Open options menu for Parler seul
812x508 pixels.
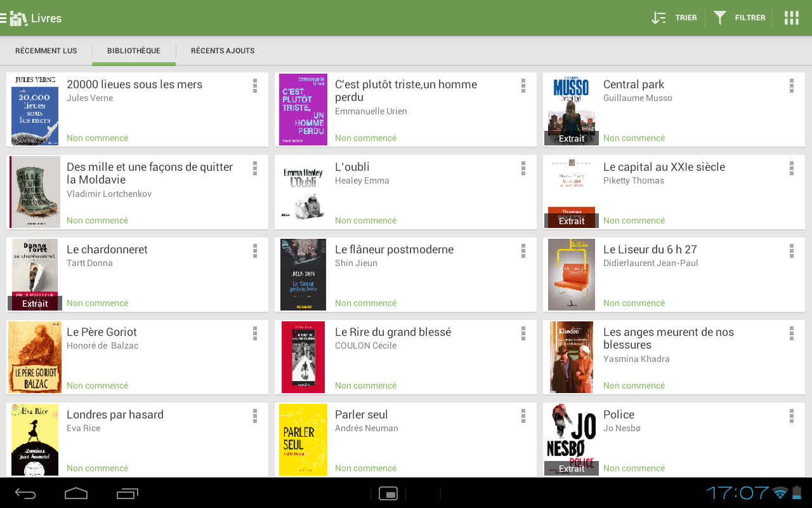tap(523, 416)
